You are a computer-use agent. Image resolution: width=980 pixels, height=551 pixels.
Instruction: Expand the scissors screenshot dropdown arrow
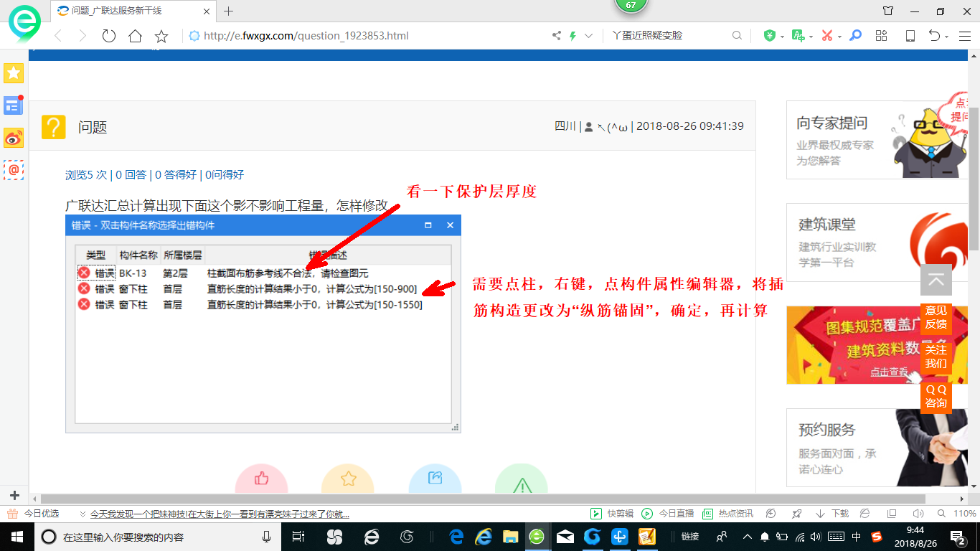(x=839, y=37)
